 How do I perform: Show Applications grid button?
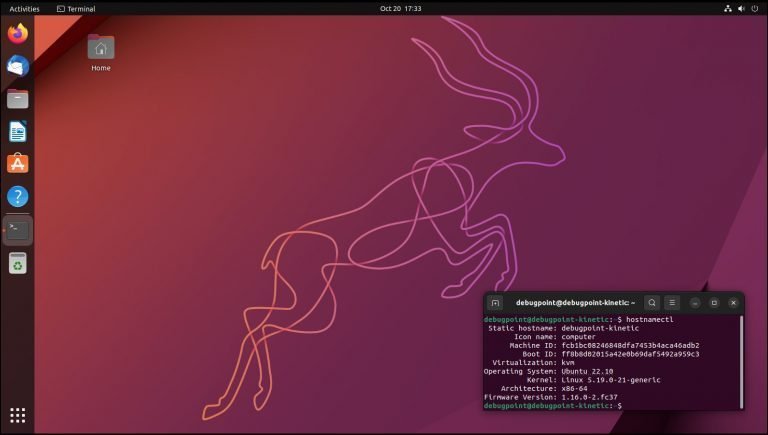(18, 415)
